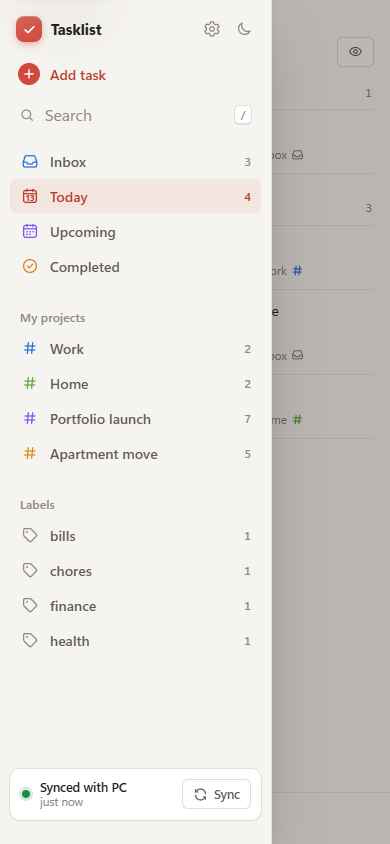Image resolution: width=390 pixels, height=844 pixels.
Task: Click the blue hash icon in background task list
Action: tap(297, 271)
